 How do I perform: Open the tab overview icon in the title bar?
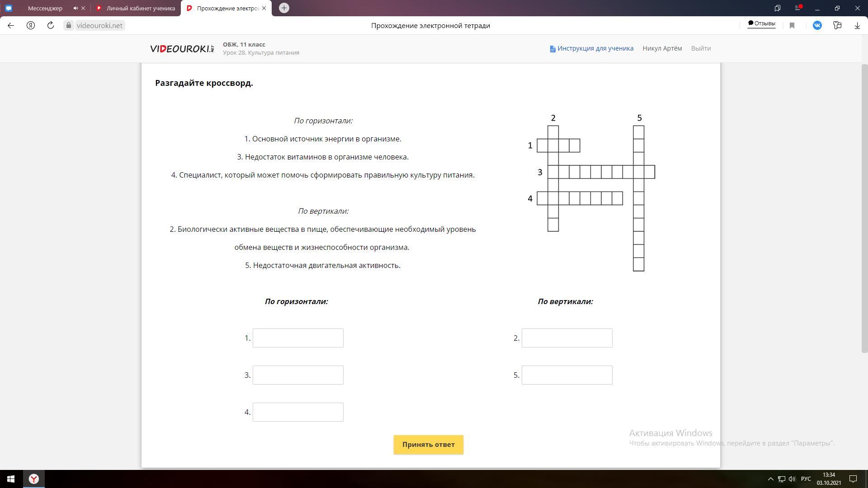click(x=778, y=8)
